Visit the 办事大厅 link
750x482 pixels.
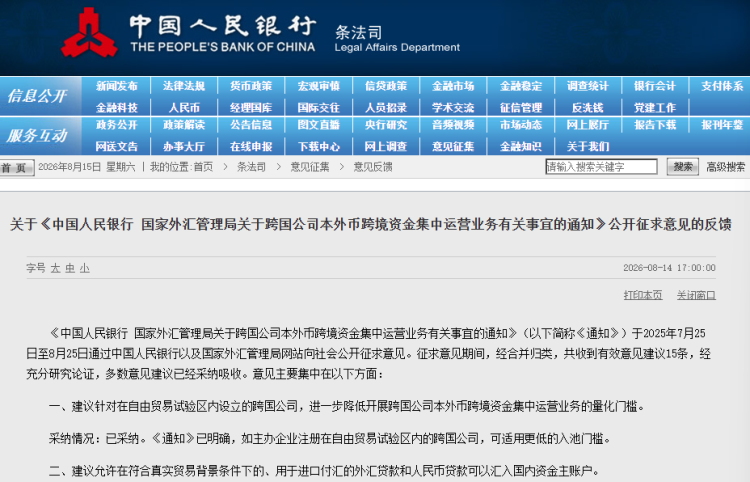pos(184,146)
